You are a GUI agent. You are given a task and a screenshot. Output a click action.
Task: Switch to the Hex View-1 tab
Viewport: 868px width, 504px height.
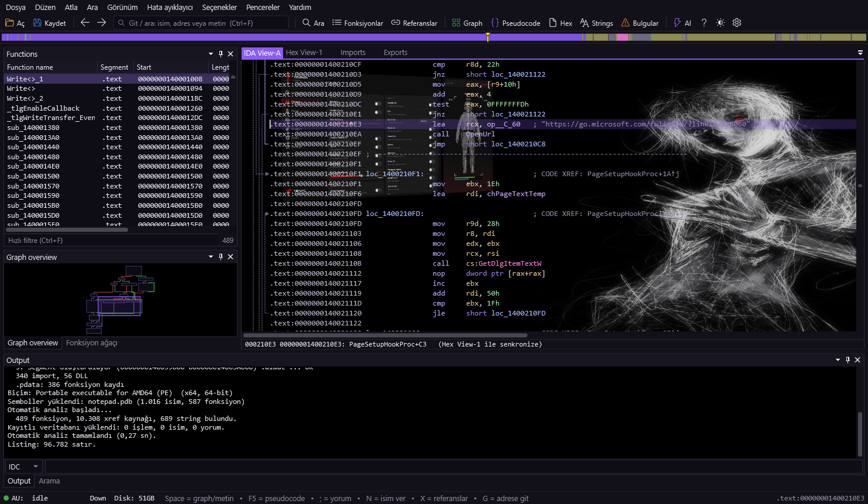click(x=304, y=53)
